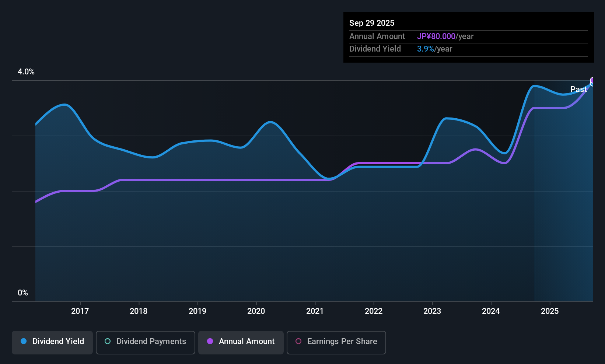This screenshot has width=605, height=364.
Task: Enable the Dividend Payments legend series
Action: tap(146, 342)
